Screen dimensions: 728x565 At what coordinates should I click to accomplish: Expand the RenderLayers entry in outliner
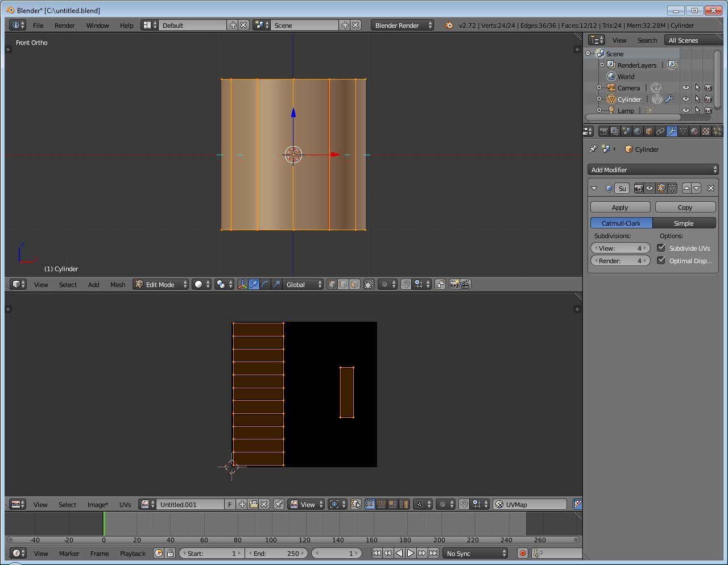point(602,65)
